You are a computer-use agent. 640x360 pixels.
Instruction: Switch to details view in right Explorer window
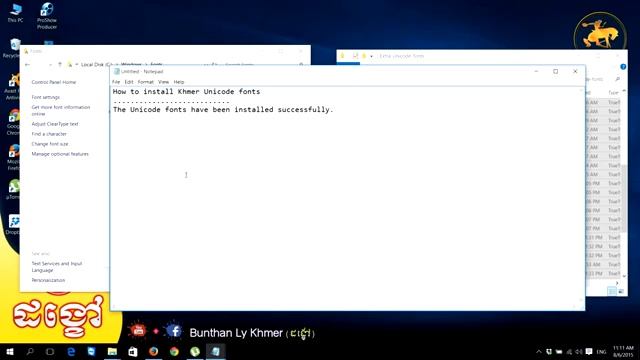(x=611, y=291)
